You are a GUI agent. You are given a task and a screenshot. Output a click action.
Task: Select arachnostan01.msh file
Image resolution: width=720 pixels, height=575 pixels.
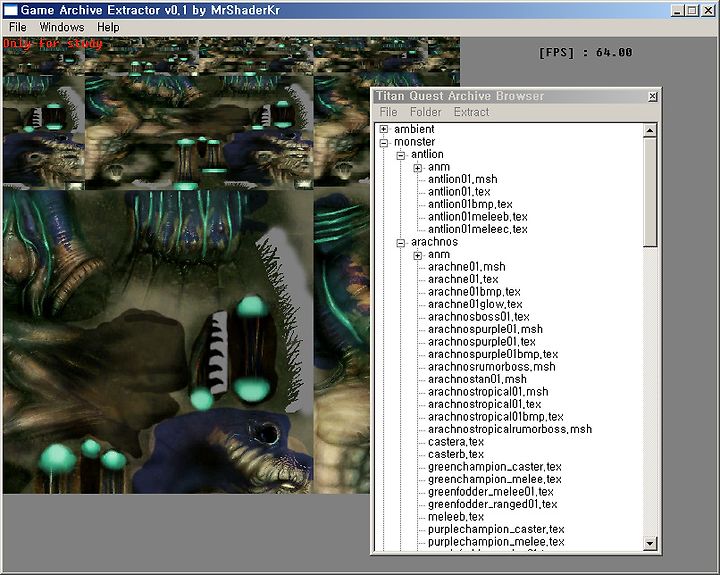pos(477,379)
